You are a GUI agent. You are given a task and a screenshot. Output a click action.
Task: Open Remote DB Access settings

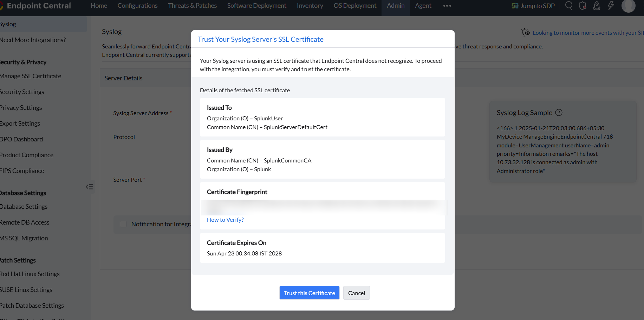point(25,222)
